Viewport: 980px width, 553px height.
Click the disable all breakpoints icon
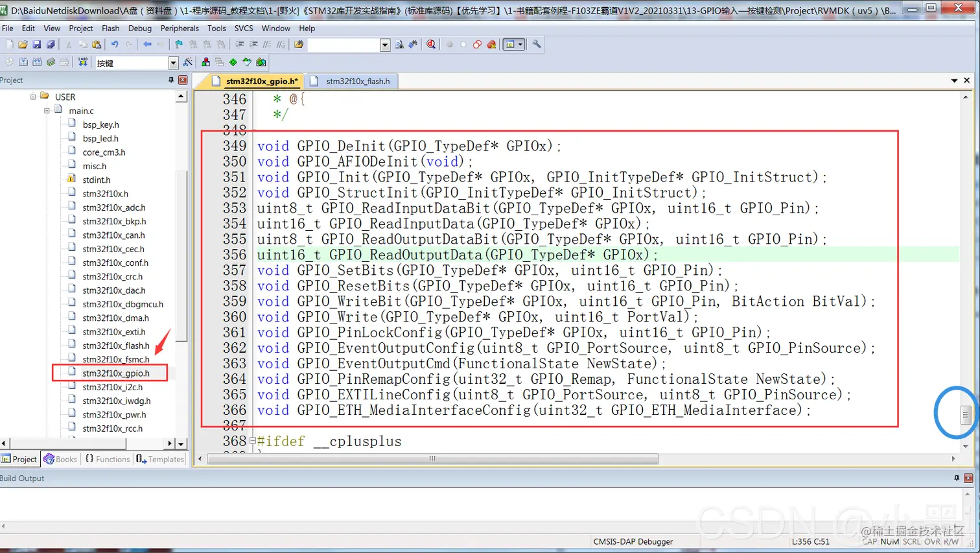coord(477,45)
